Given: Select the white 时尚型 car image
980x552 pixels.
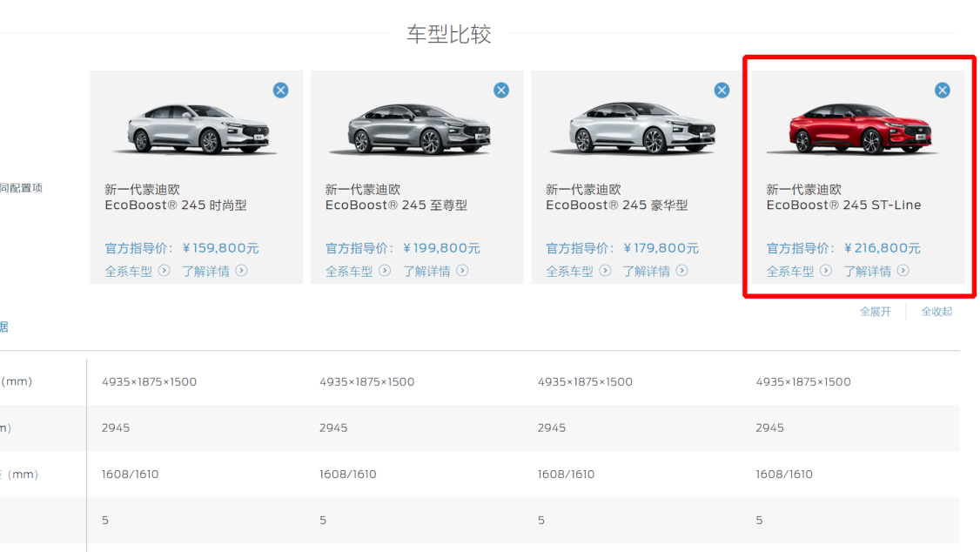Looking at the screenshot, I should pyautogui.click(x=197, y=130).
